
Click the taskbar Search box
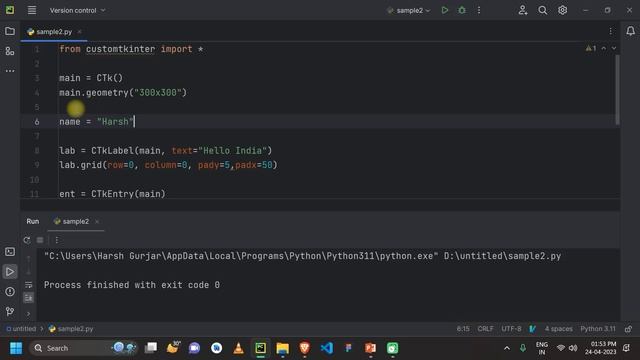click(x=84, y=348)
